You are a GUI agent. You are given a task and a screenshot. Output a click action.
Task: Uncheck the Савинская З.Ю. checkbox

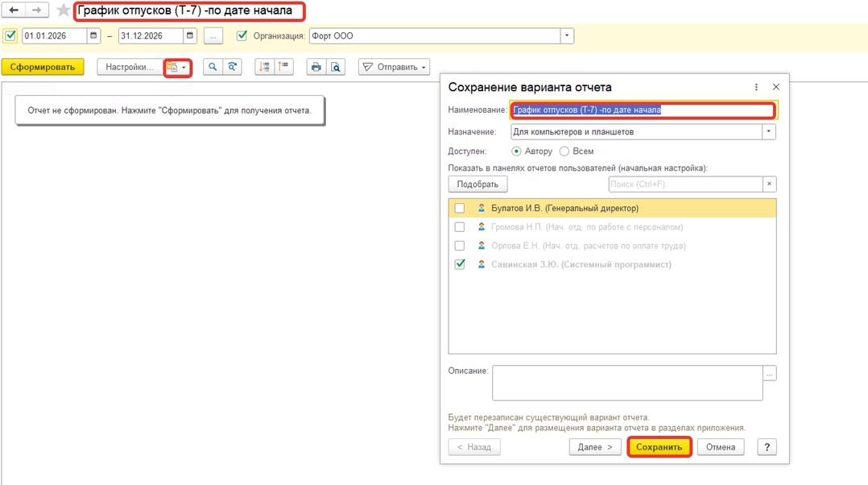click(460, 264)
